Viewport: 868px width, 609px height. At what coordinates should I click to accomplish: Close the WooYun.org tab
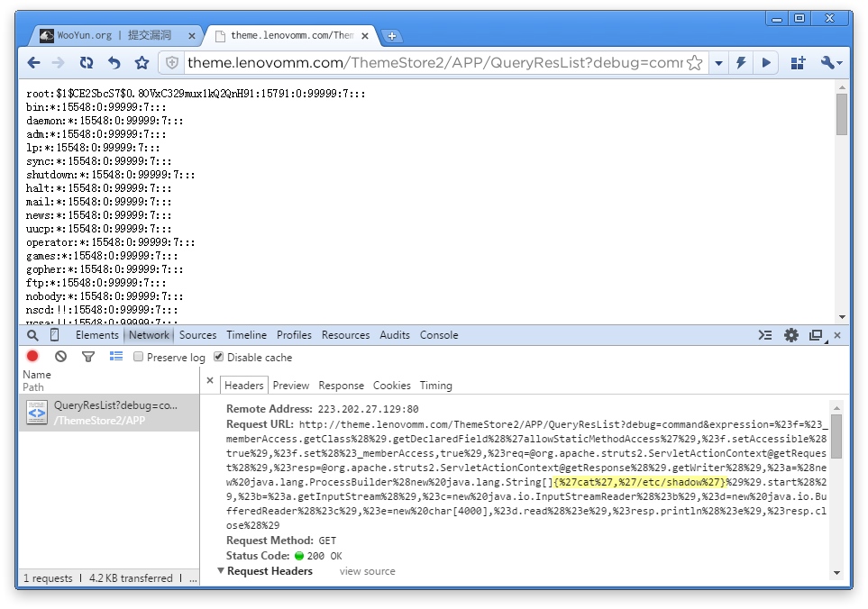click(x=191, y=36)
